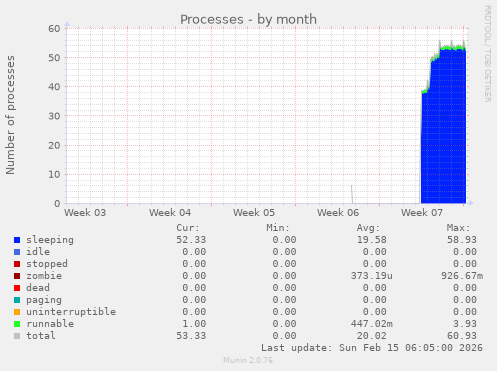The height and width of the screenshot is (371, 497).
Task: Click the total legend gray swatch
Action: tap(17, 336)
